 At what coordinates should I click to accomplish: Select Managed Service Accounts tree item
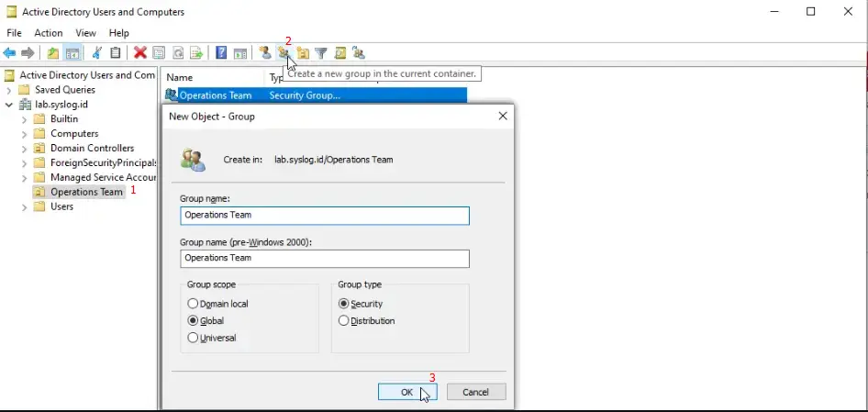click(x=103, y=177)
